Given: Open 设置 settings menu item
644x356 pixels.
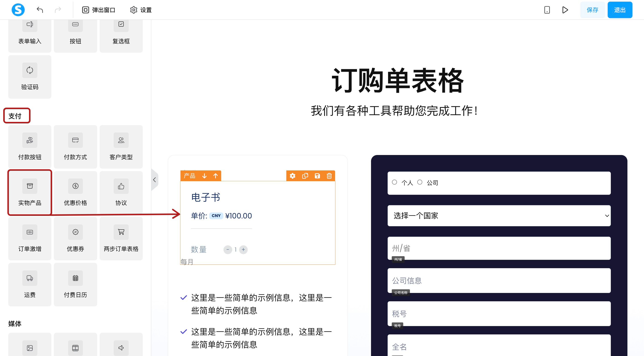Looking at the screenshot, I should 141,10.
